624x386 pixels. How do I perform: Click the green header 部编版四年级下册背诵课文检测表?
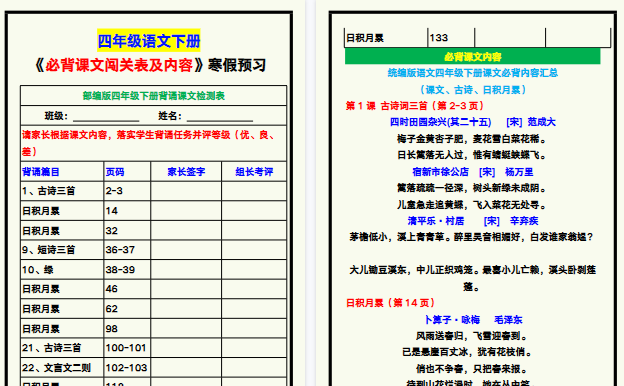click(154, 96)
